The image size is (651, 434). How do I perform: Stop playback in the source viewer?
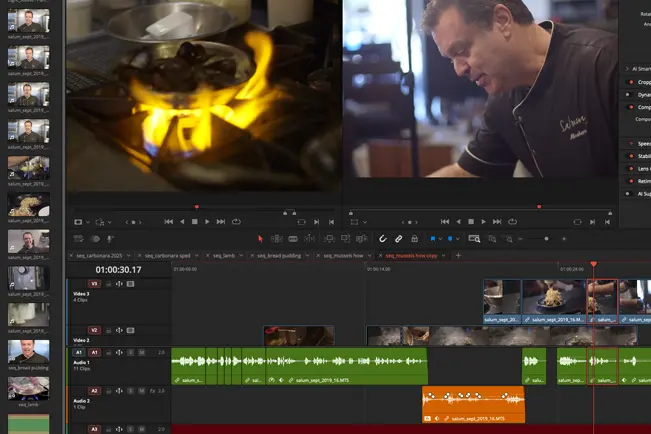click(x=194, y=222)
